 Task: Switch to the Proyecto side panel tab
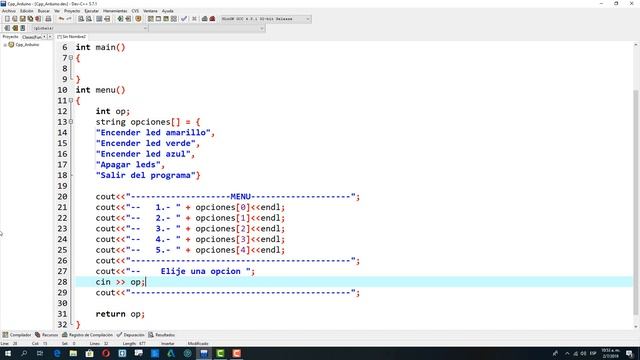tap(10, 37)
